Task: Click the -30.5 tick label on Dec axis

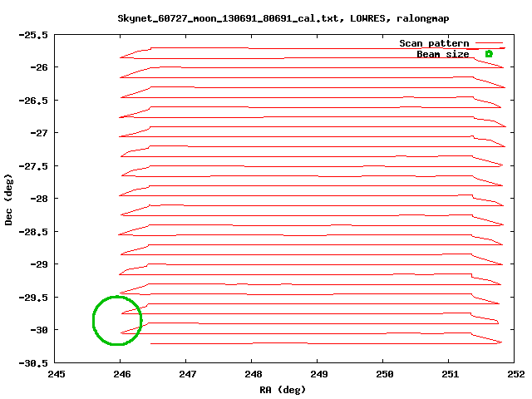Action: pos(32,363)
